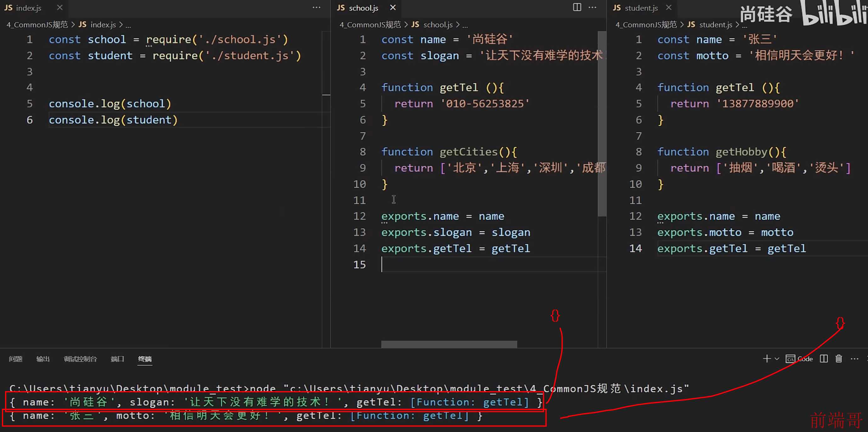Select the 终端 (Terminal) panel tab
868x432 pixels.
145,359
